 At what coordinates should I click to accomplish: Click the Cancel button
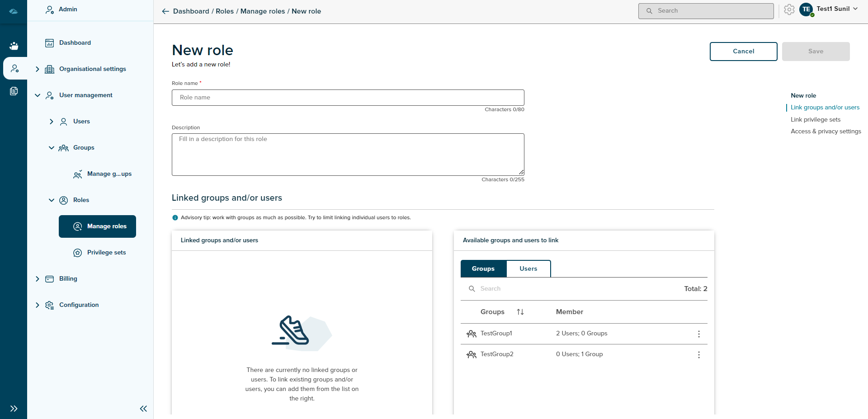(744, 52)
